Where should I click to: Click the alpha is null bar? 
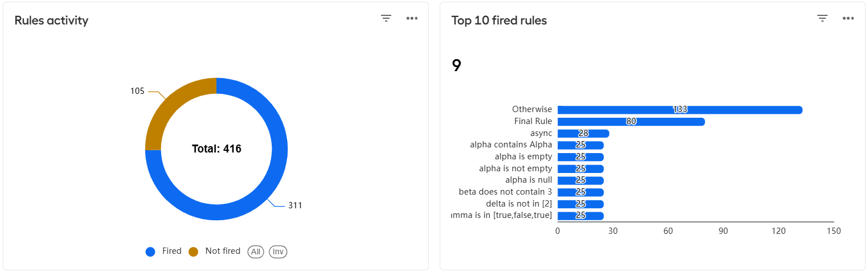click(x=580, y=180)
